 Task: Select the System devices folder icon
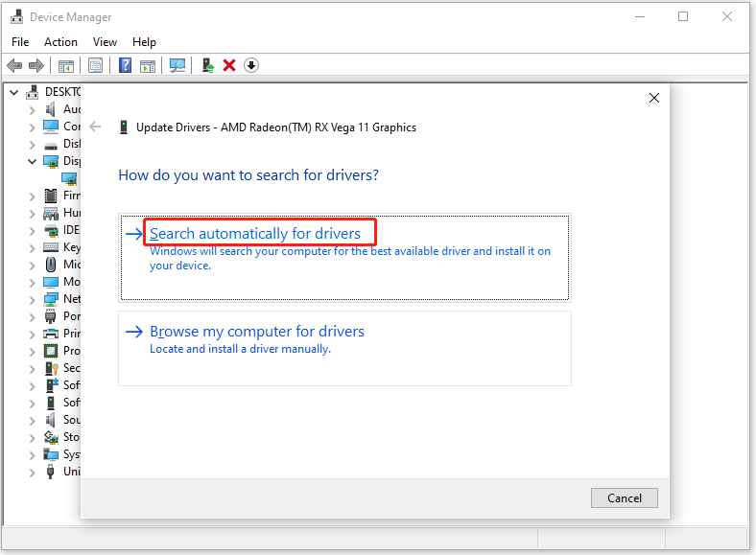pos(51,454)
